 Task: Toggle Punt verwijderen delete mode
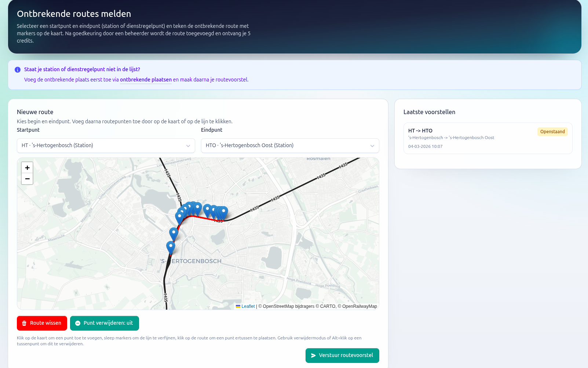[x=105, y=323]
